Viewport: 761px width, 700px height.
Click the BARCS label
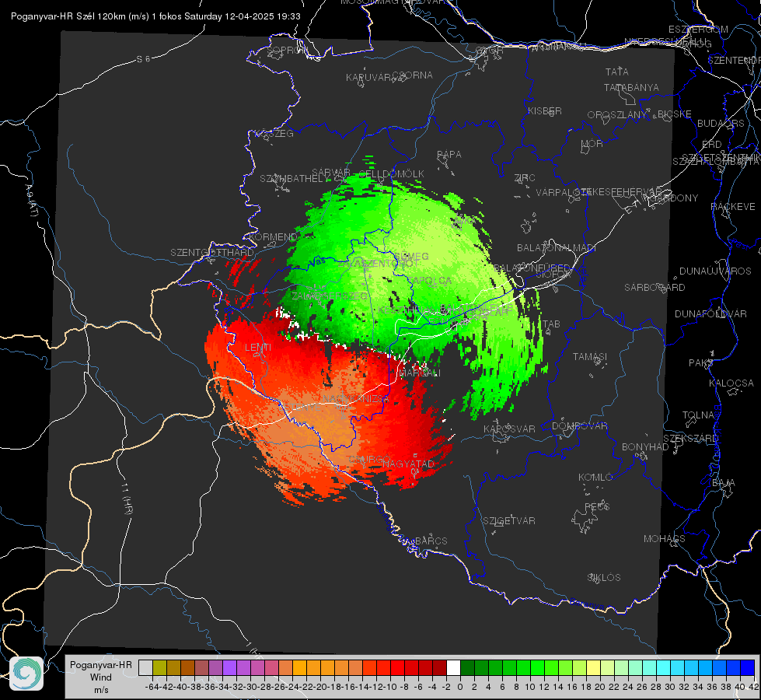(x=431, y=541)
